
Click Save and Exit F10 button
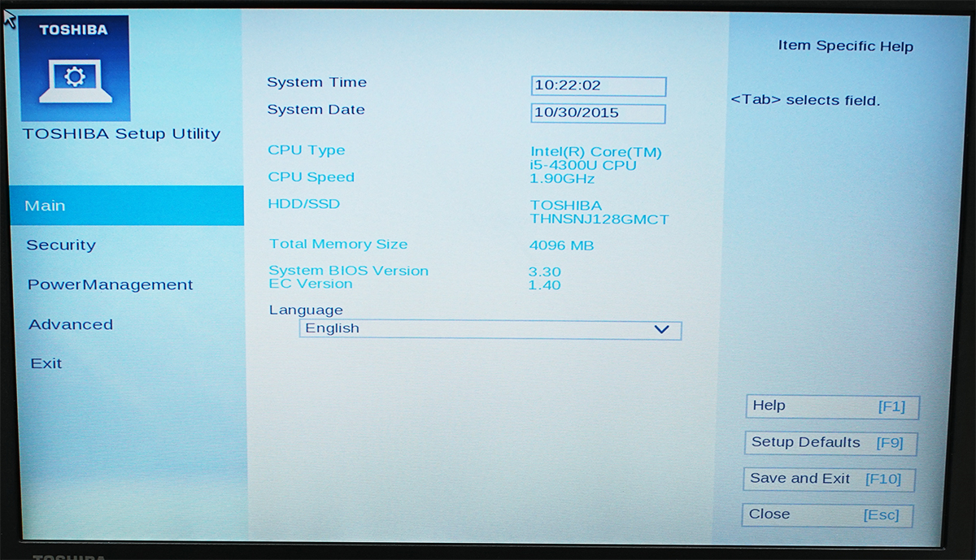point(829,479)
